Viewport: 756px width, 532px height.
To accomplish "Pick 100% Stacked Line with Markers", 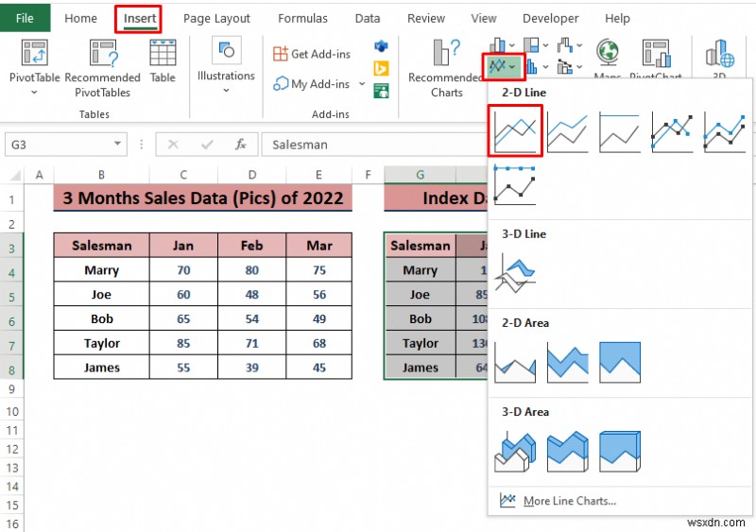I will click(x=515, y=184).
